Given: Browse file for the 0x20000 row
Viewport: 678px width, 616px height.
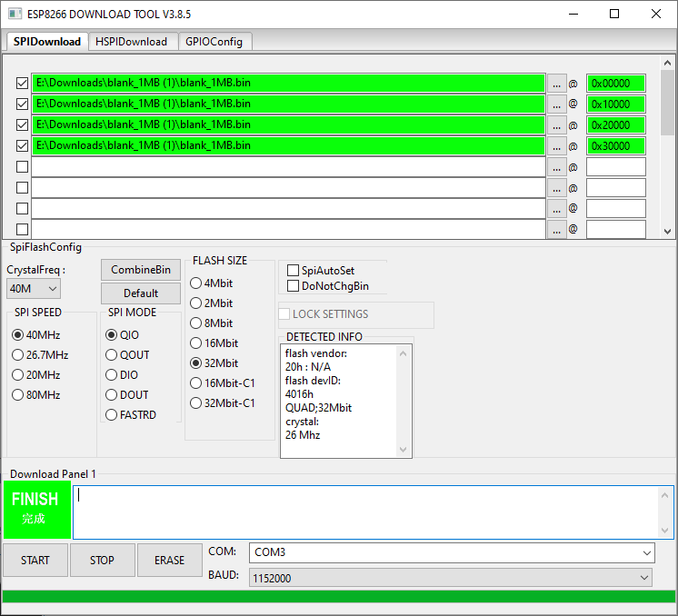Looking at the screenshot, I should [x=556, y=124].
